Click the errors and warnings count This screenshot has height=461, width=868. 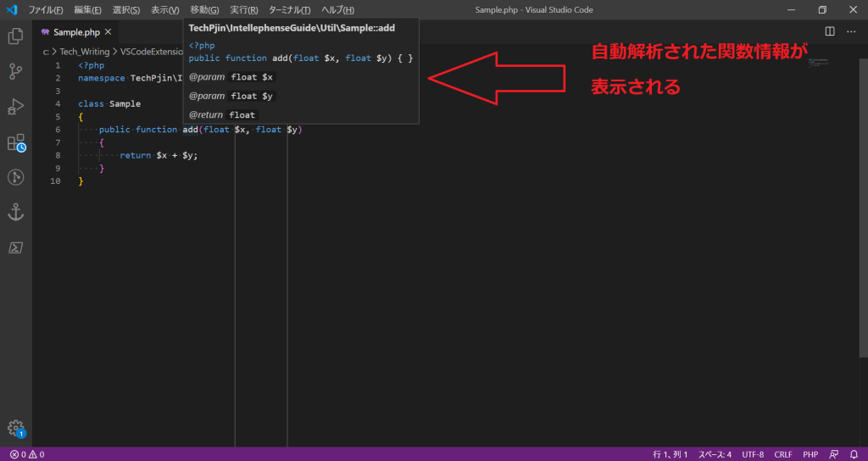pos(27,454)
